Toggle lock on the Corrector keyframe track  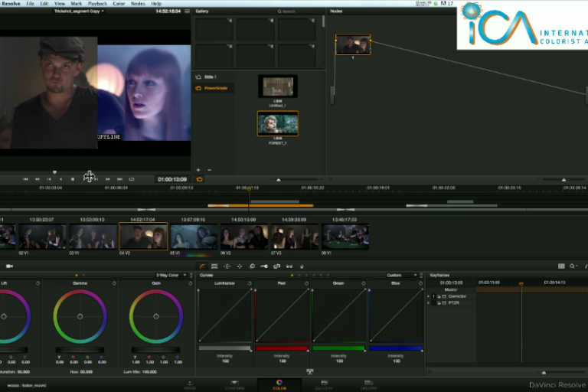439,296
